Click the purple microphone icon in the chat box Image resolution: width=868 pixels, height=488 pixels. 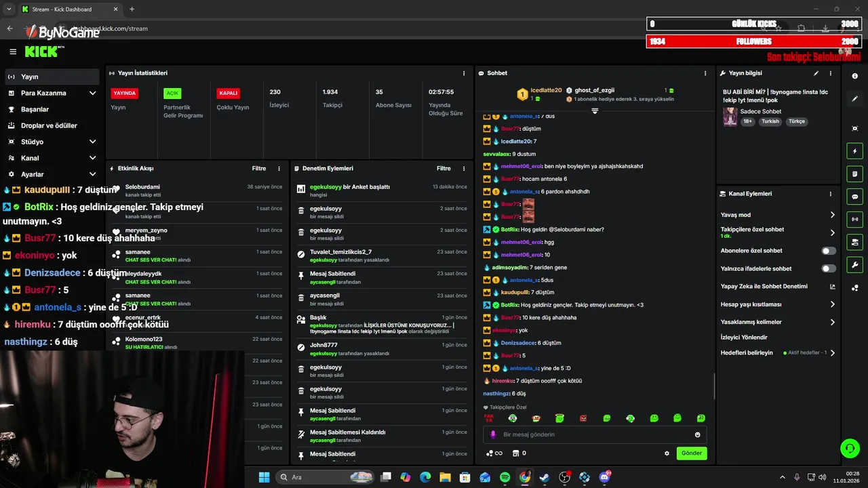(x=493, y=434)
